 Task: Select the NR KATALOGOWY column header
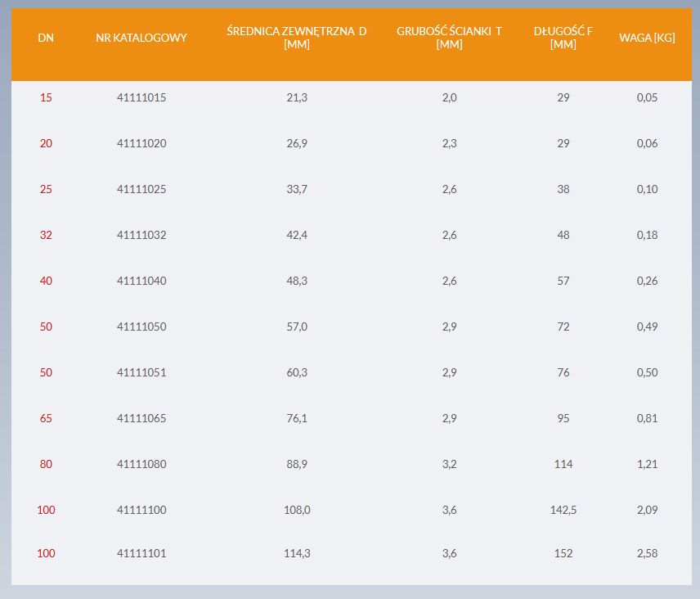point(141,38)
